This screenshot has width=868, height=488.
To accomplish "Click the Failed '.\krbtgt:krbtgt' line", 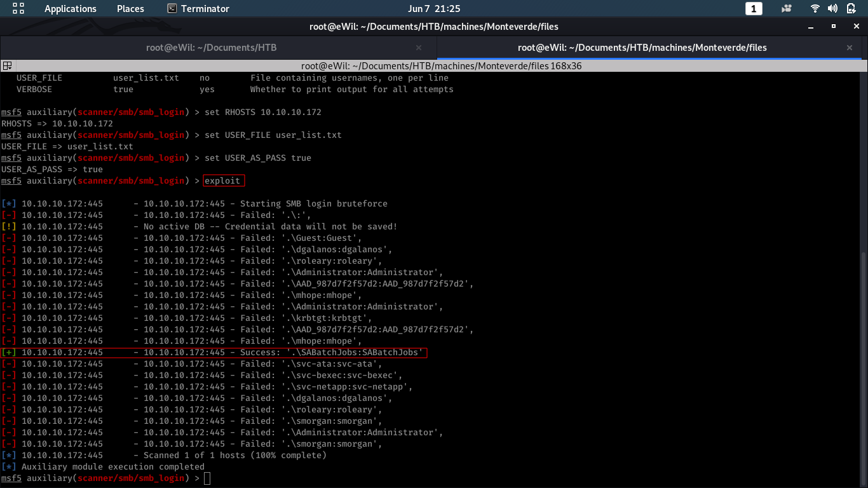I will pos(187,318).
